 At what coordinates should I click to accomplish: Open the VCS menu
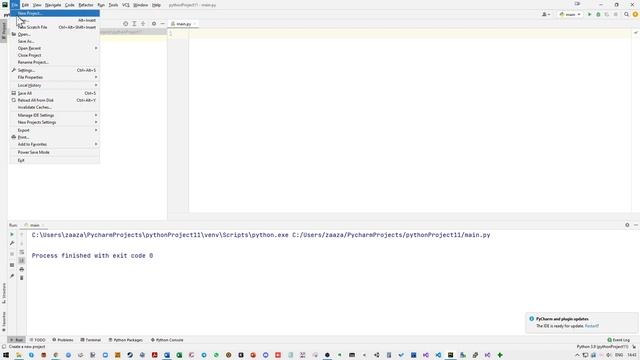click(126, 5)
